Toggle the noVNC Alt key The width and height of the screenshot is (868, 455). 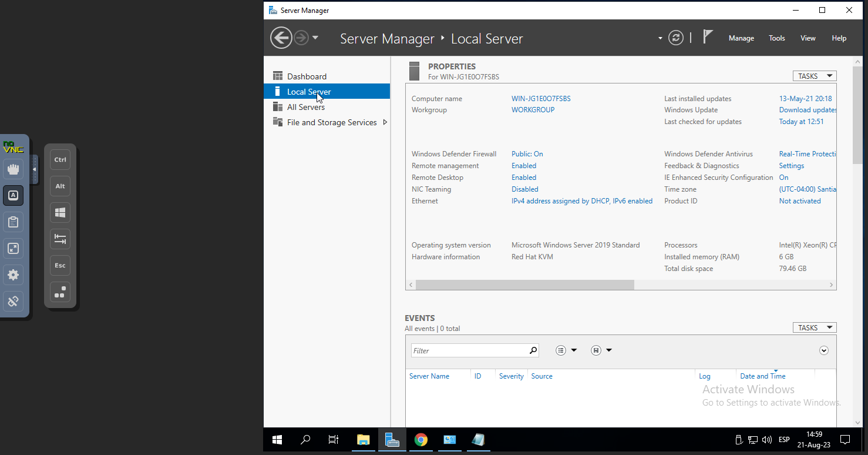tap(60, 186)
